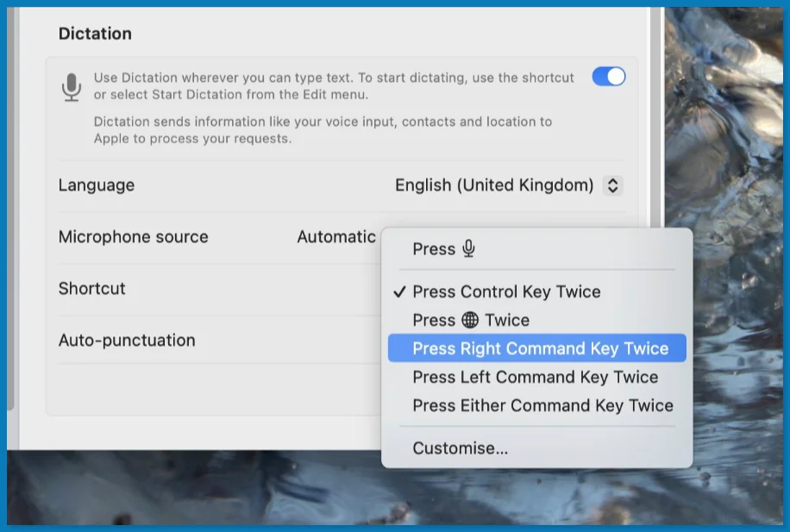Open the English (United Kingdom) language selector
The height and width of the screenshot is (532, 790).
[x=494, y=185]
